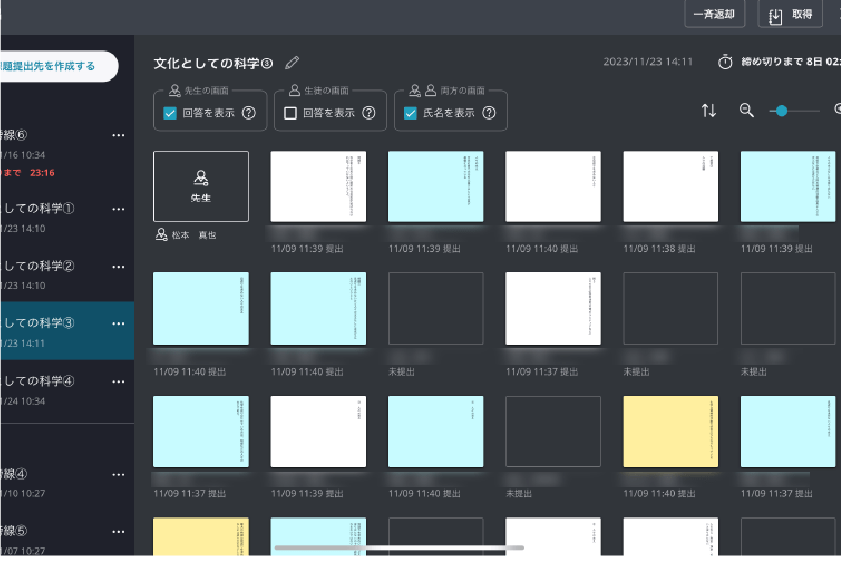
Task: Open the white card in the third row submitted 11/09 11:39
Action: tap(318, 432)
